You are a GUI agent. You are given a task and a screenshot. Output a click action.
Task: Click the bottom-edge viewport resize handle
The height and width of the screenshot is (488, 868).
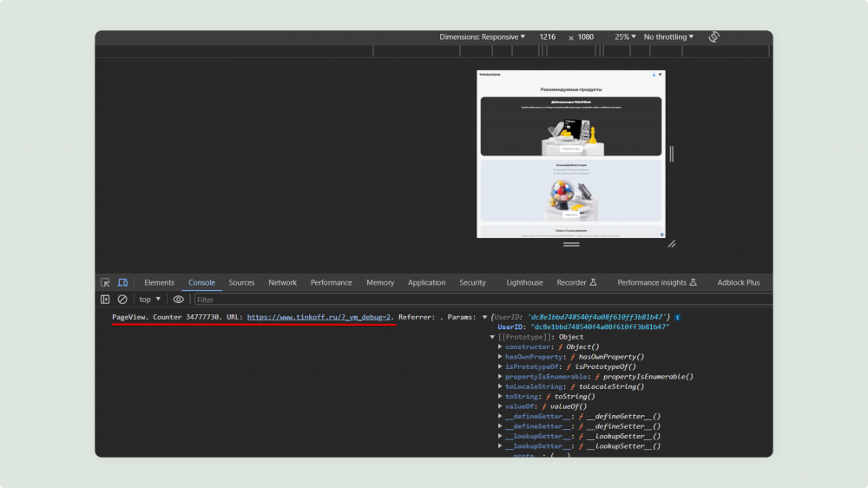[571, 244]
